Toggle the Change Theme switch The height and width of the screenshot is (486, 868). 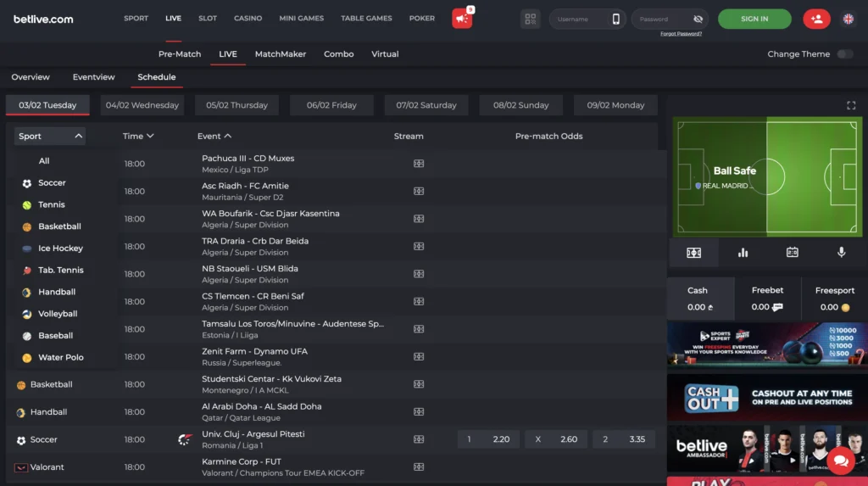click(845, 53)
